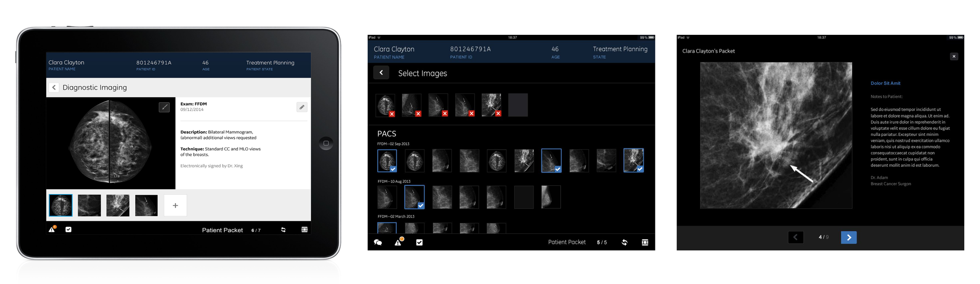Check fourth image in FFDM 02 Sep 2013
980x284 pixels.
click(x=469, y=161)
